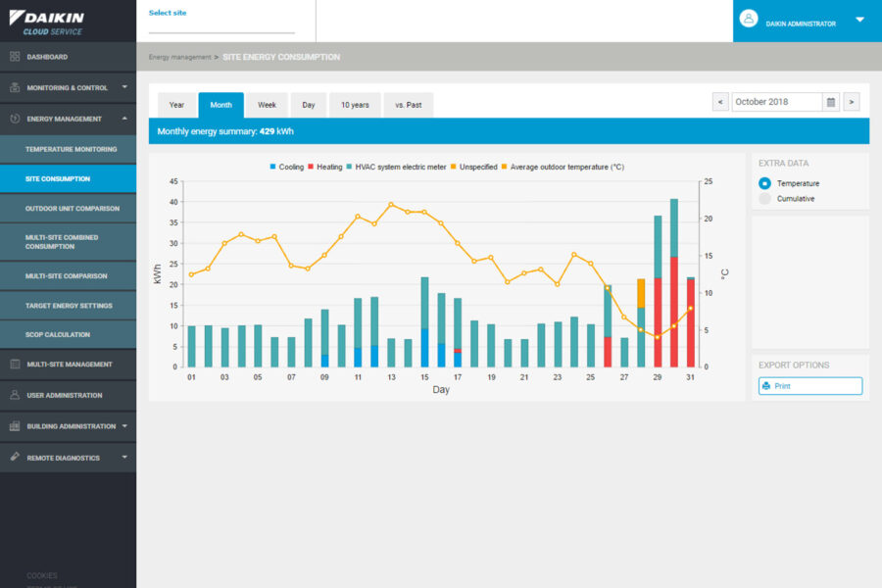This screenshot has height=588, width=882.
Task: Open Outdoor Unit Comparison menu item
Action: (x=68, y=208)
